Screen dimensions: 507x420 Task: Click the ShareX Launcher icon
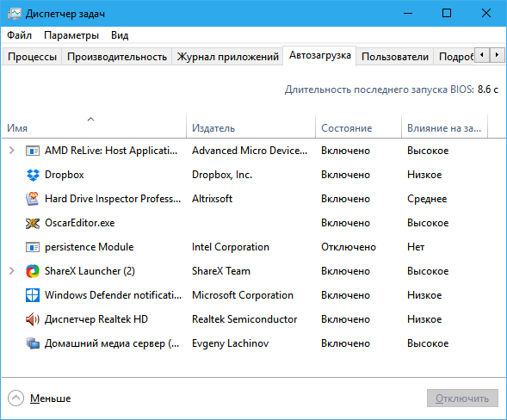[33, 271]
